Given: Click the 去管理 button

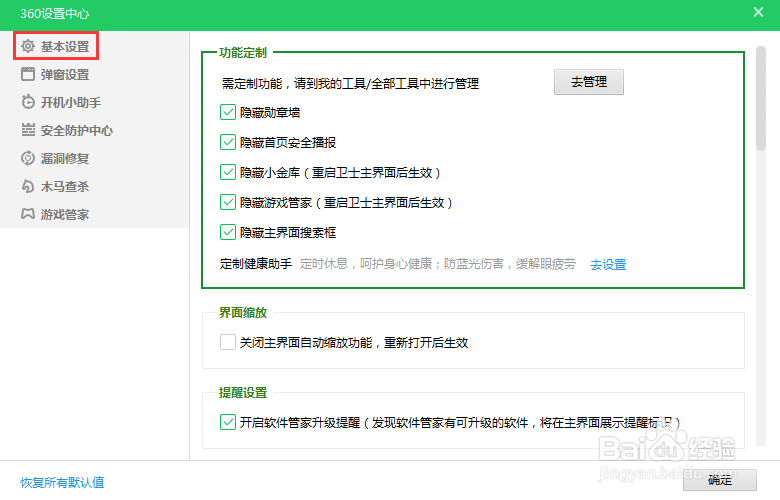Looking at the screenshot, I should [588, 82].
